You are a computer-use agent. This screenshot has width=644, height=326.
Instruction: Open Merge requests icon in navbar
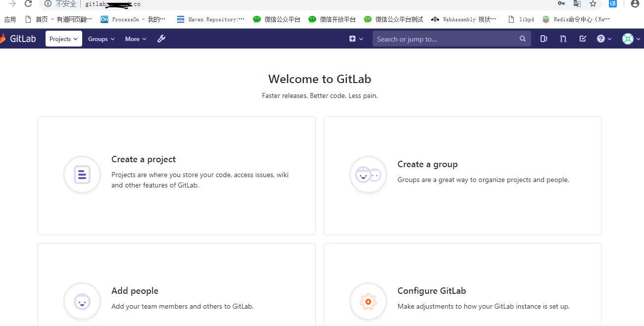[x=563, y=39]
